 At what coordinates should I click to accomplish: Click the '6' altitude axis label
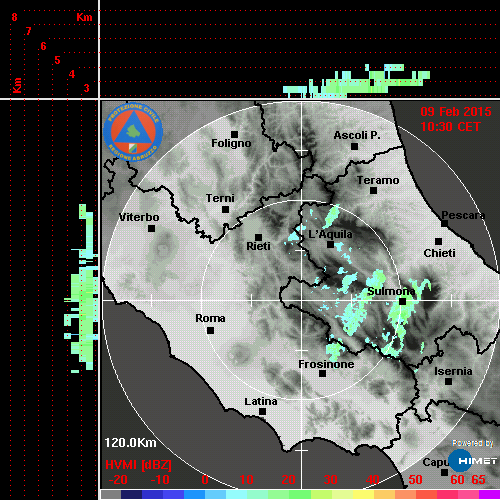[43, 46]
